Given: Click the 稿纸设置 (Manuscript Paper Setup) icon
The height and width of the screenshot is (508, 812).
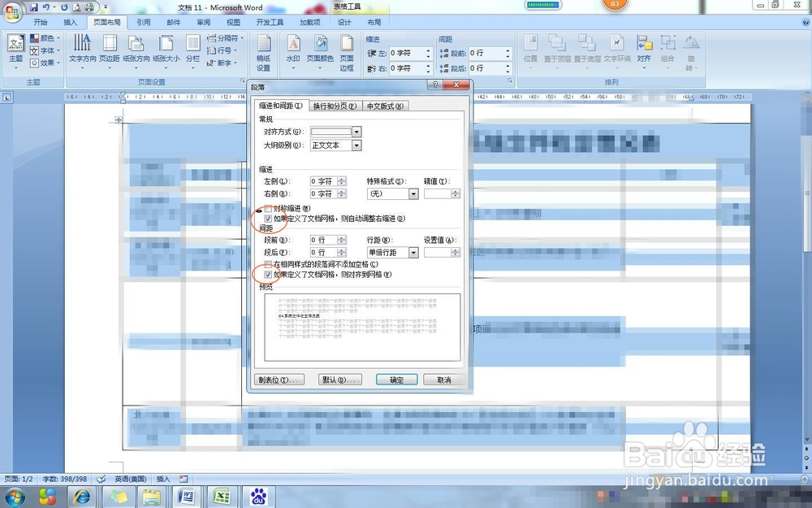Looking at the screenshot, I should [x=264, y=50].
